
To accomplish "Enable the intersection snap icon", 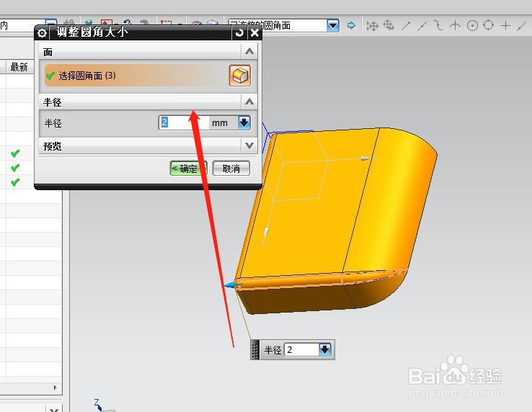I will tap(455, 25).
